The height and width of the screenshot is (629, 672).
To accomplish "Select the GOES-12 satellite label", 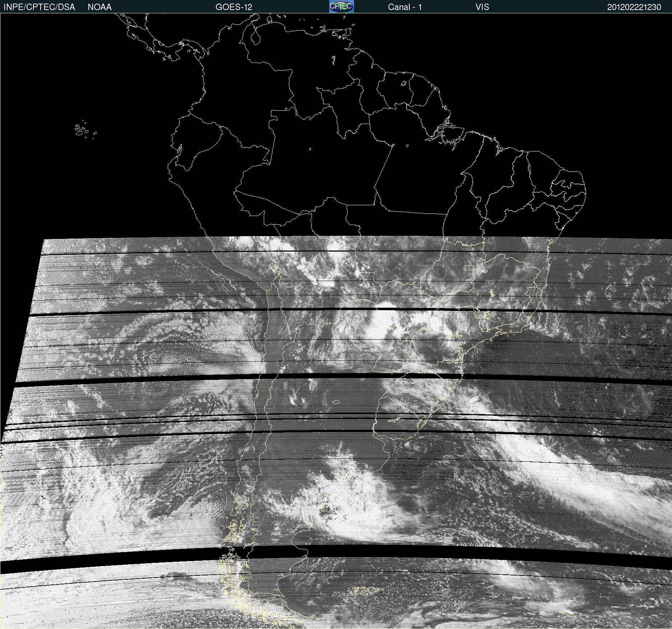I will [234, 7].
